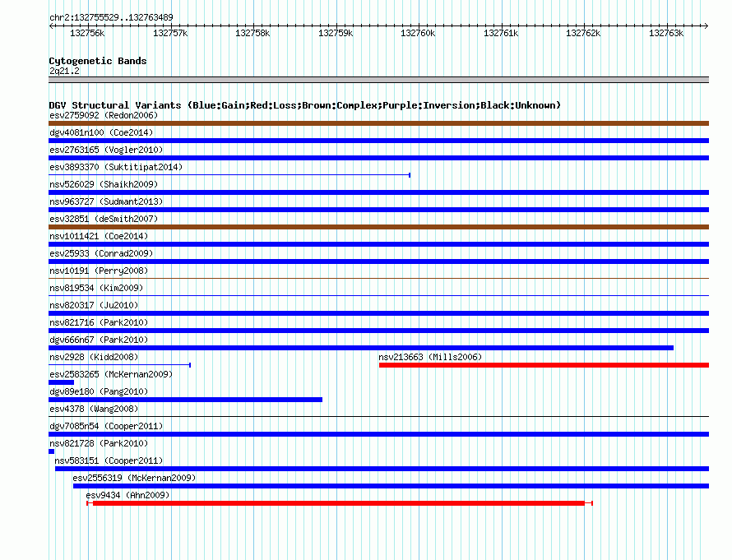Click the Cytogenetic Bands track title
732x560 pixels.
pyautogui.click(x=98, y=61)
